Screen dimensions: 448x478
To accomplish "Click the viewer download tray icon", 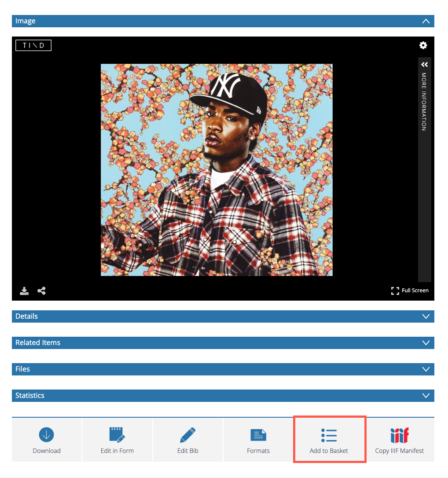I will (24, 291).
